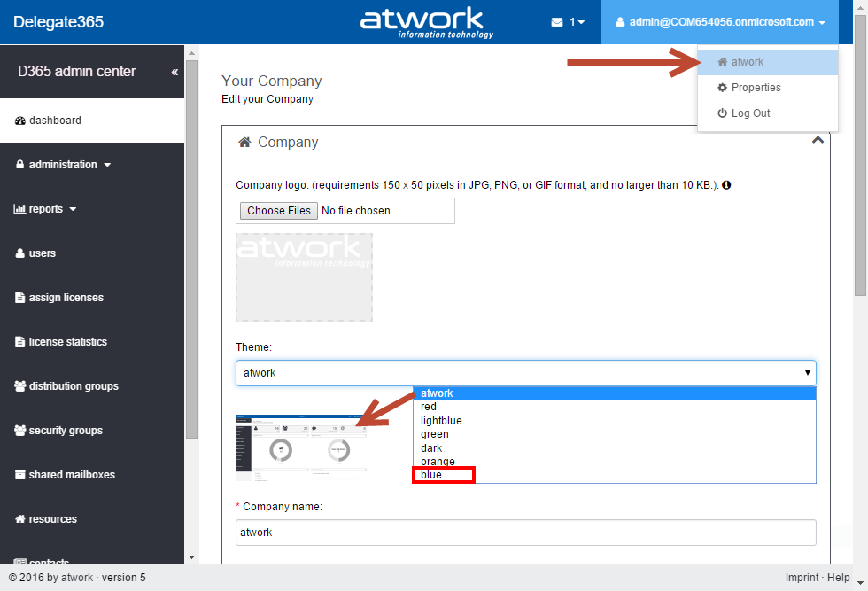
Task: Select red theme option
Action: pos(615,407)
